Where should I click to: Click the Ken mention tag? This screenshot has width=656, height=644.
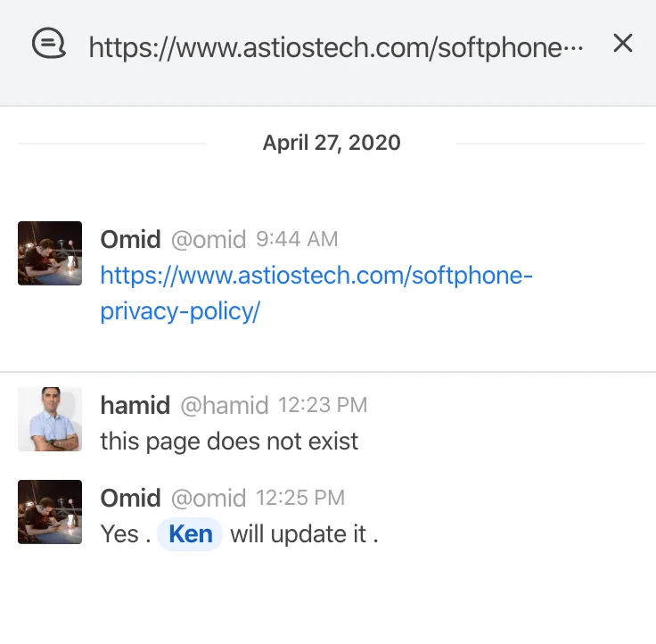(190, 533)
